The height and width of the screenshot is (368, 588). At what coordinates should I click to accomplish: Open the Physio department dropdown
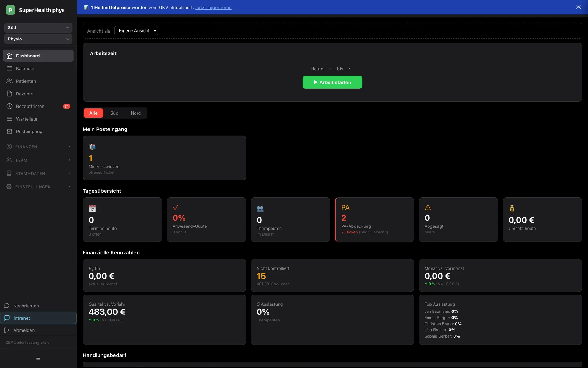38,39
